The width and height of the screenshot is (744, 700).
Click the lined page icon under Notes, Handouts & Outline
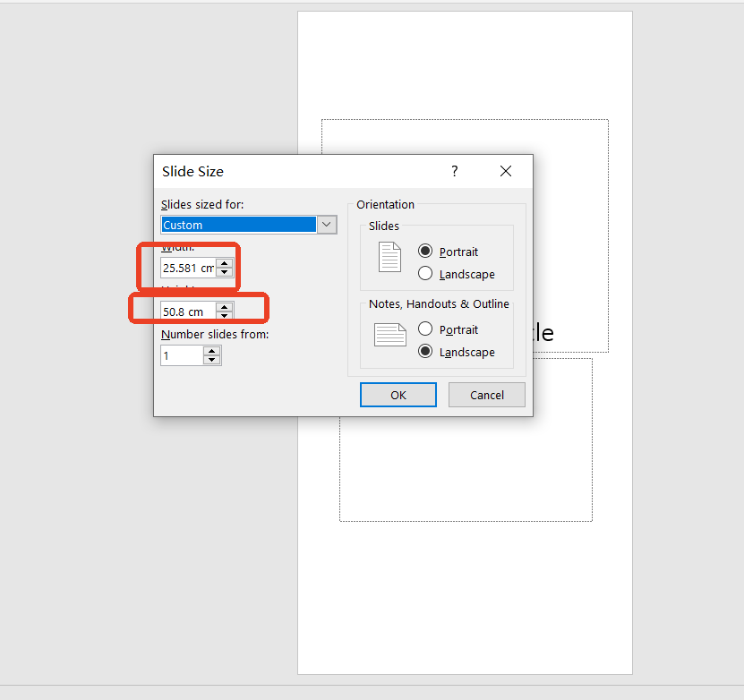click(389, 335)
